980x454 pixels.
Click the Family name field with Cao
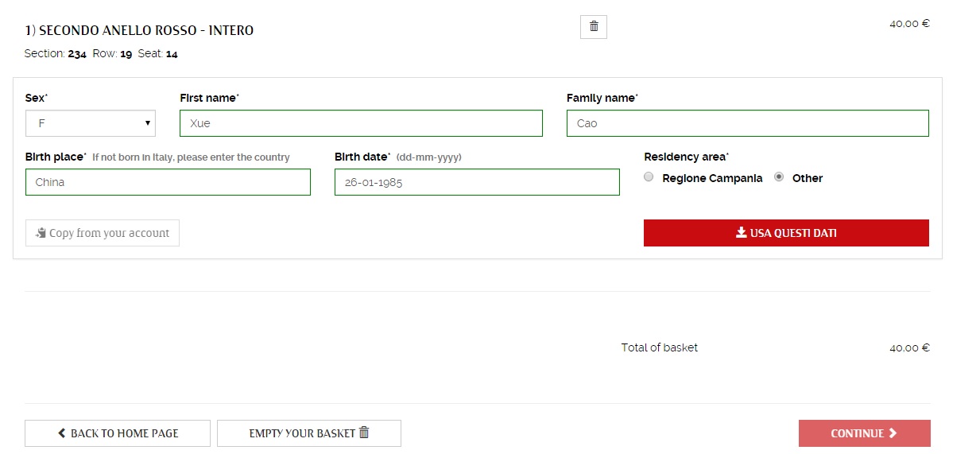[747, 123]
